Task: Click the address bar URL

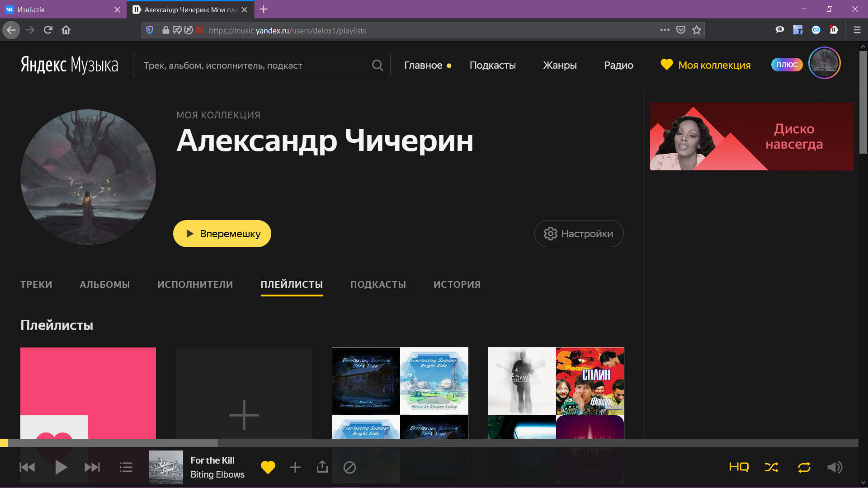Action: (288, 31)
